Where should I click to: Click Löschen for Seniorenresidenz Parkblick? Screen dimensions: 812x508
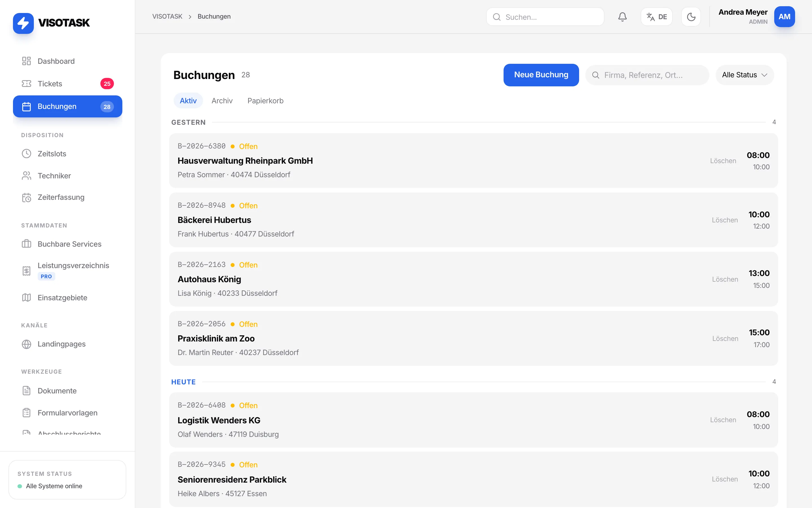pos(725,479)
